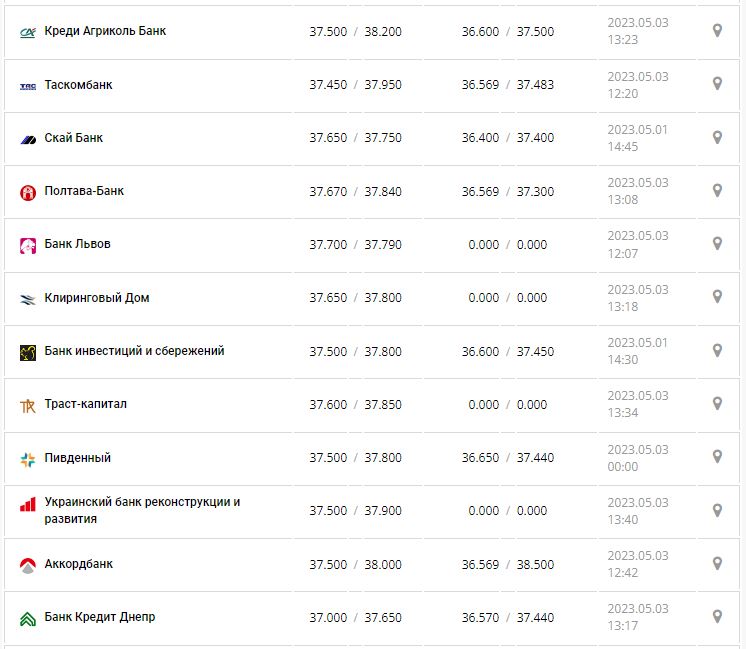Image resolution: width=746 pixels, height=649 pixels.
Task: Click the map pin for Креди Агриколь Банк
Action: [717, 31]
